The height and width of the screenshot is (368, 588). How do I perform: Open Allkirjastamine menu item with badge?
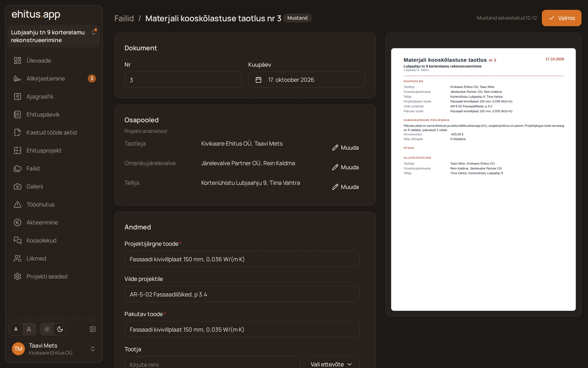click(54, 78)
